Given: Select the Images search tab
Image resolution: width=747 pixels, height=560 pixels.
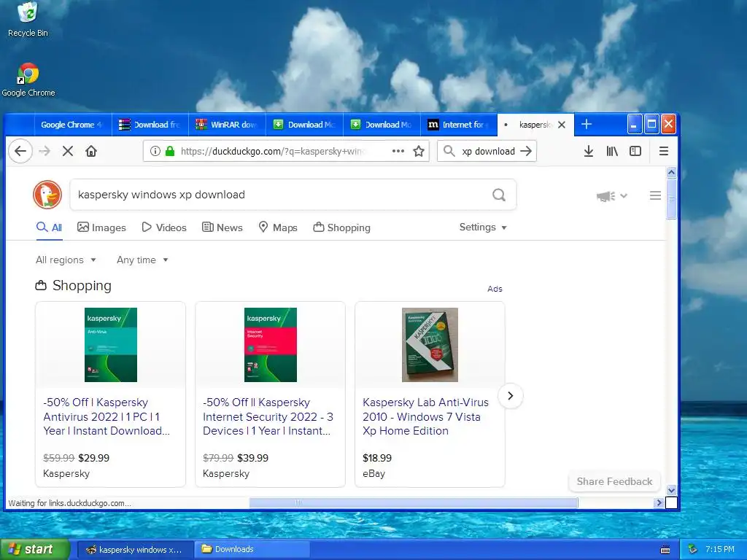Looking at the screenshot, I should [x=101, y=227].
